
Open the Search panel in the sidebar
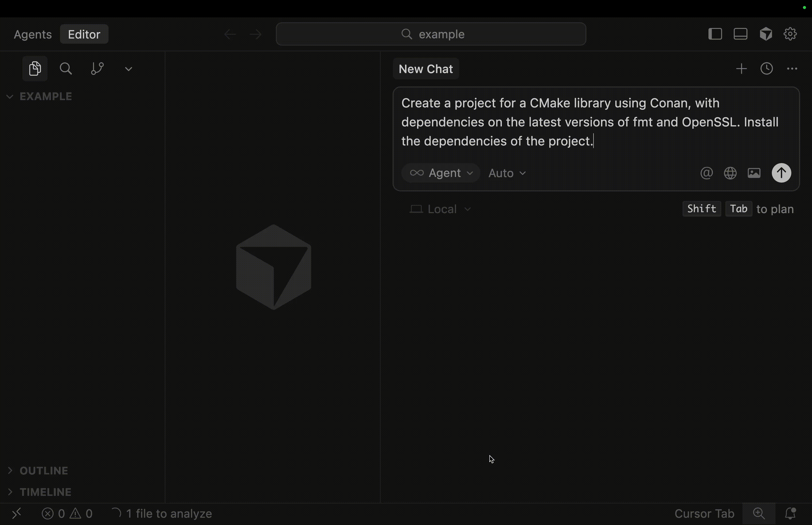pyautogui.click(x=66, y=68)
